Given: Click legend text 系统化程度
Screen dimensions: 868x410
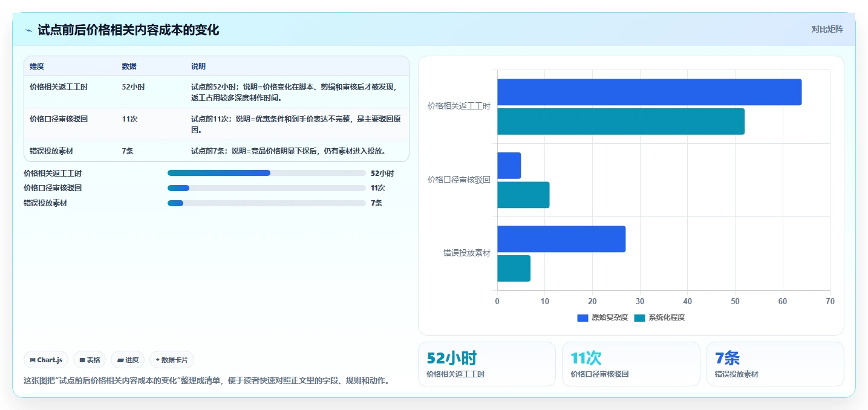Looking at the screenshot, I should pyautogui.click(x=667, y=317).
